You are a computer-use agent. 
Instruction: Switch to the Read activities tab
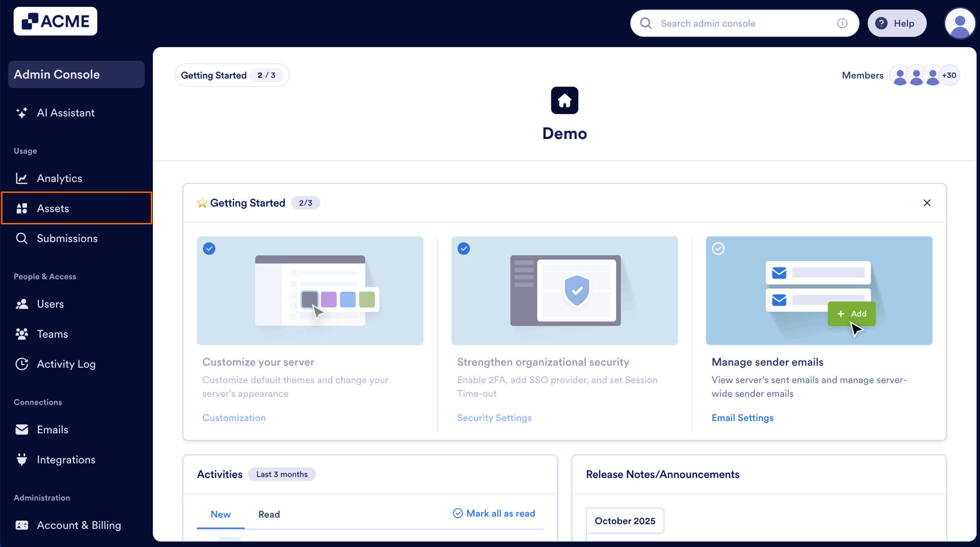tap(269, 514)
